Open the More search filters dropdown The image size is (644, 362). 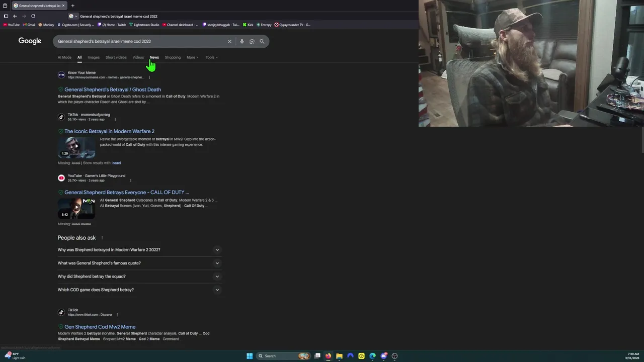point(192,57)
